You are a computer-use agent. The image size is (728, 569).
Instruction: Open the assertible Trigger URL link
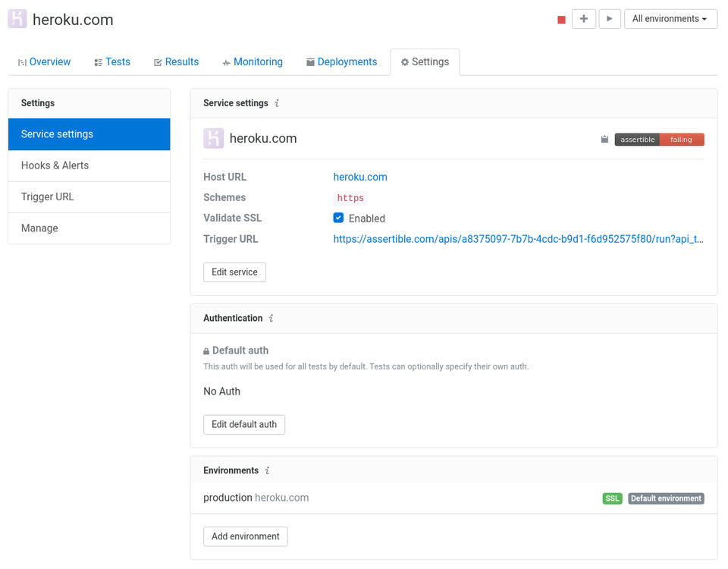pyautogui.click(x=518, y=239)
